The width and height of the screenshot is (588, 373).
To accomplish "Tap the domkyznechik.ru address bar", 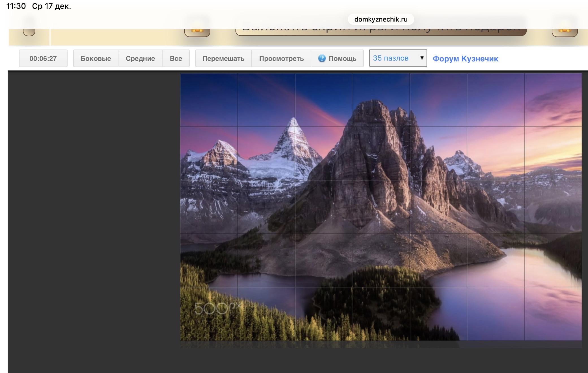I will (381, 19).
